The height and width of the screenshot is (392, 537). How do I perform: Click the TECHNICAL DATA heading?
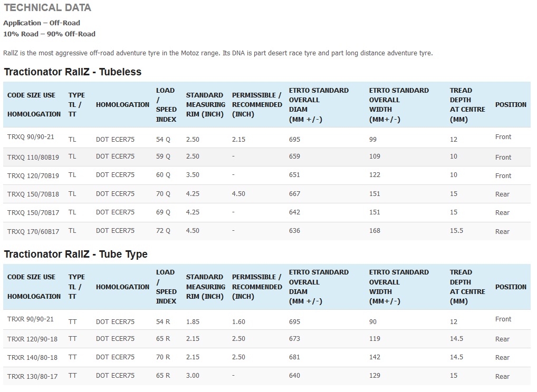pyautogui.click(x=47, y=7)
